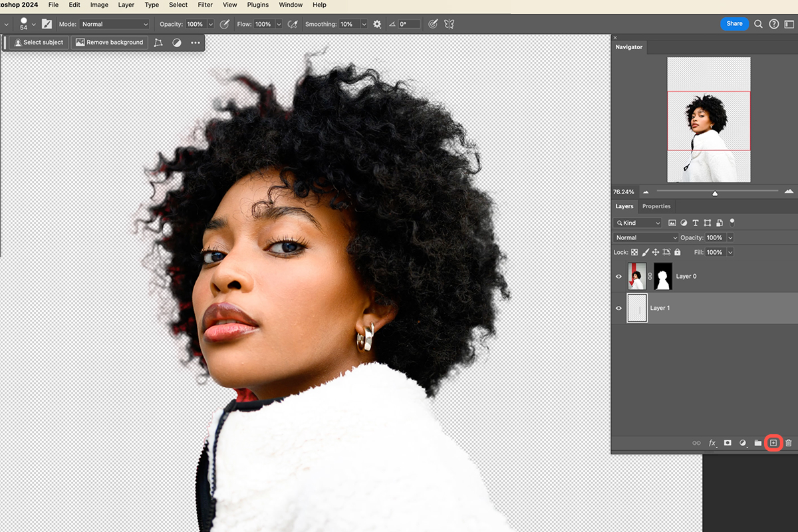The height and width of the screenshot is (532, 798).
Task: Toggle visibility of Layer 0
Action: (x=618, y=276)
